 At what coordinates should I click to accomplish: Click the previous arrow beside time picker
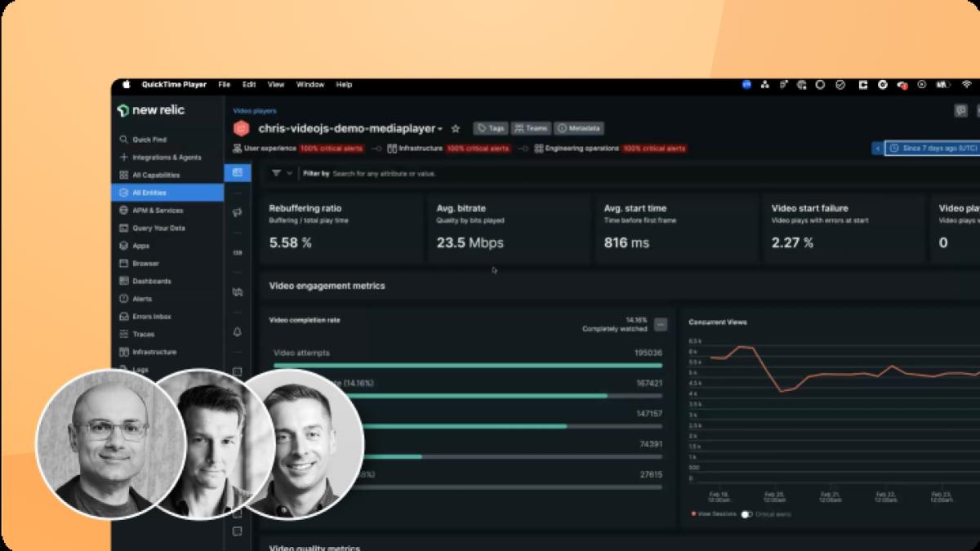878,149
